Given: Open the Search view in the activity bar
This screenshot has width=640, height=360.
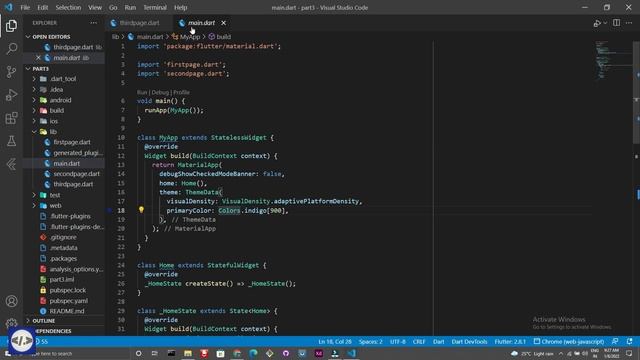Looking at the screenshot, I should (x=11, y=49).
